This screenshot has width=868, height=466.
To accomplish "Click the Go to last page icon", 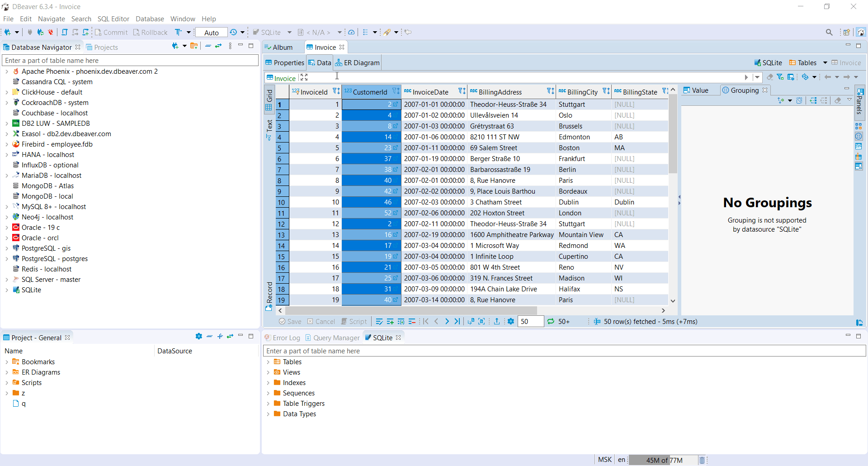I will 458,321.
